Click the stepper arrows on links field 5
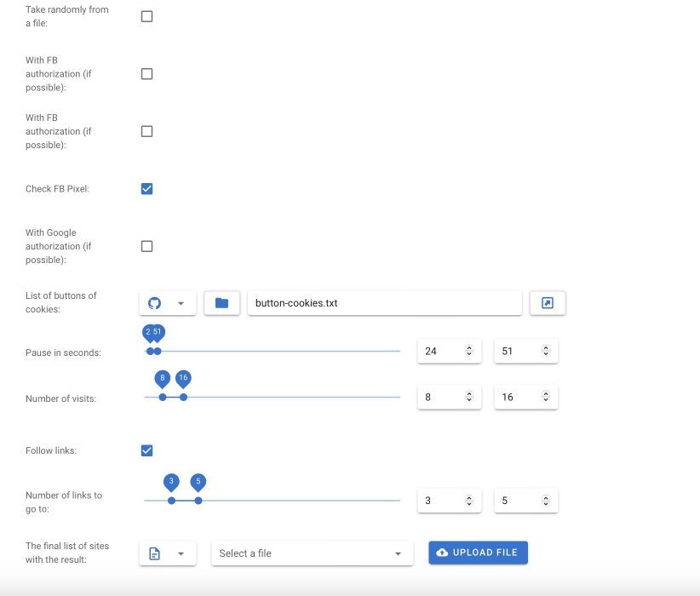This screenshot has width=700, height=596. tap(546, 501)
